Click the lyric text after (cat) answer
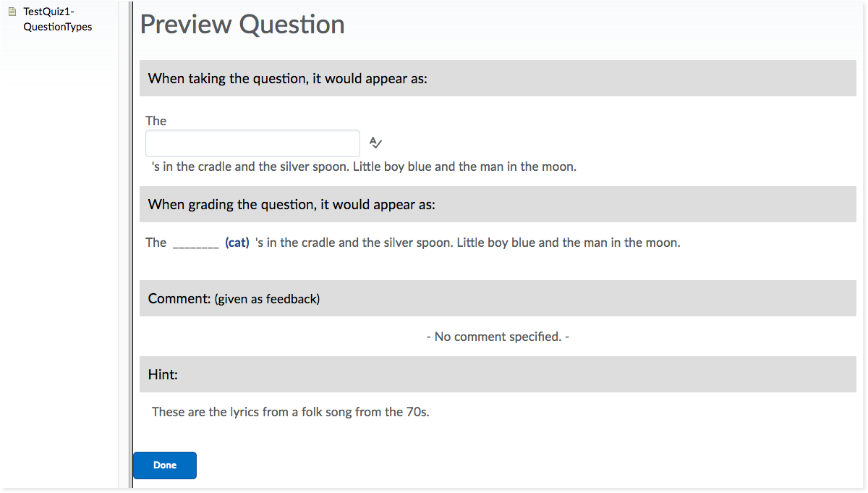Screen dimensions: 868x493 (467, 243)
